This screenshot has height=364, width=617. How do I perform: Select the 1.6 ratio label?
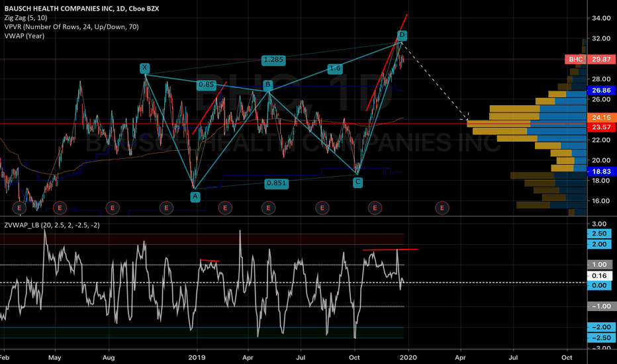pos(335,68)
